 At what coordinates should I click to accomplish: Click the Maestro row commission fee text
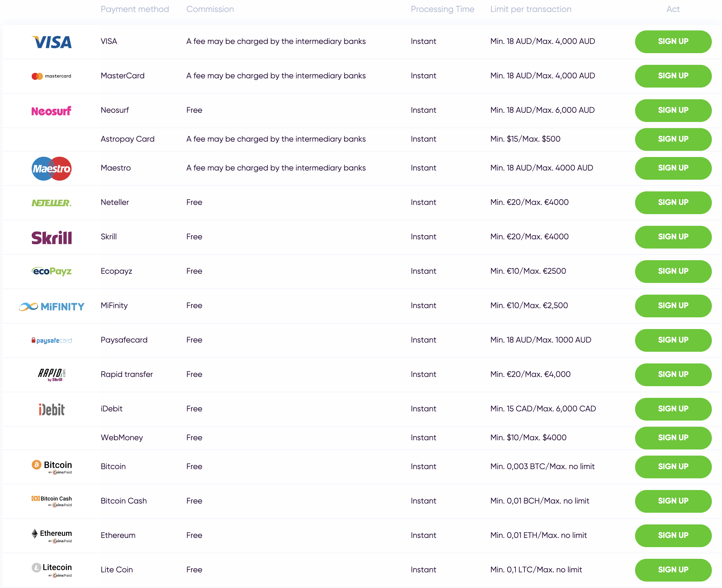pyautogui.click(x=276, y=168)
